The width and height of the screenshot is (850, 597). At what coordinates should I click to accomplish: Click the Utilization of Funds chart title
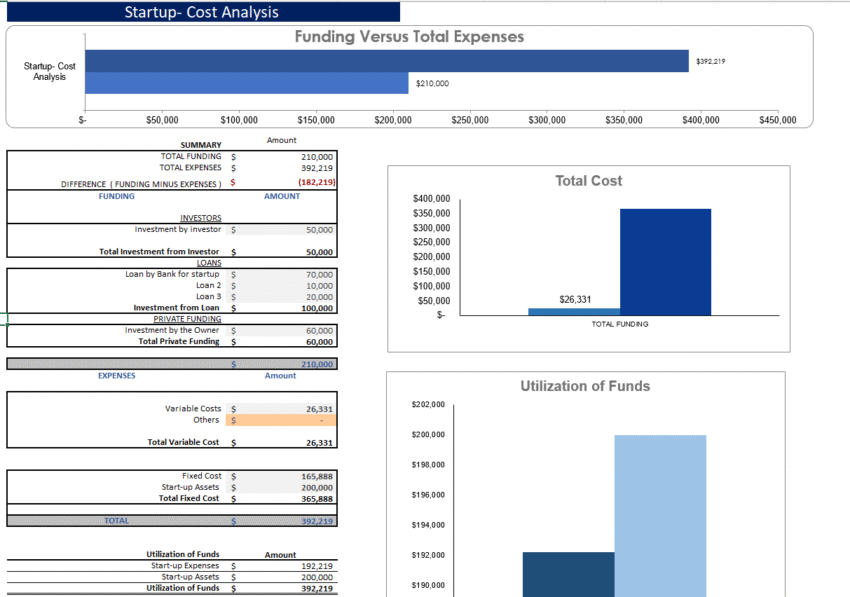(x=585, y=386)
